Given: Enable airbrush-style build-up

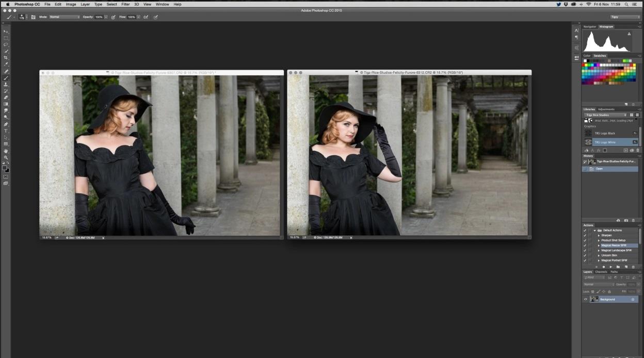Looking at the screenshot, I should click(146, 17).
